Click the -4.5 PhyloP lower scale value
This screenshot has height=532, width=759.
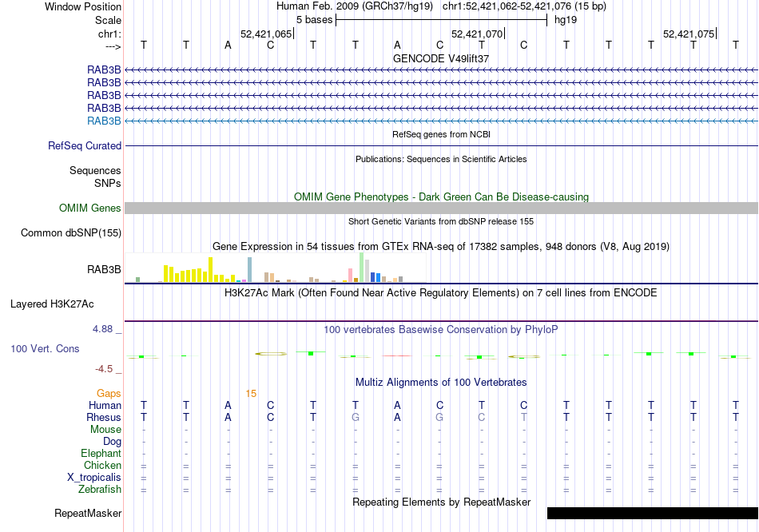coord(104,369)
